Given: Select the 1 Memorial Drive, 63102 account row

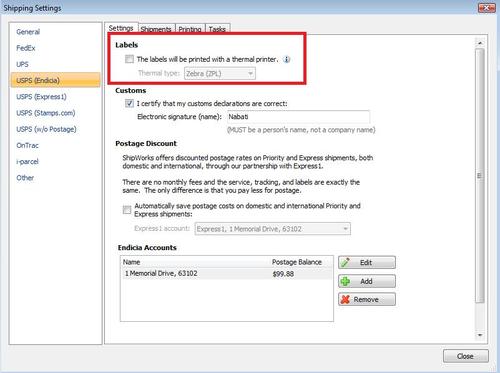Looking at the screenshot, I should pos(227,274).
